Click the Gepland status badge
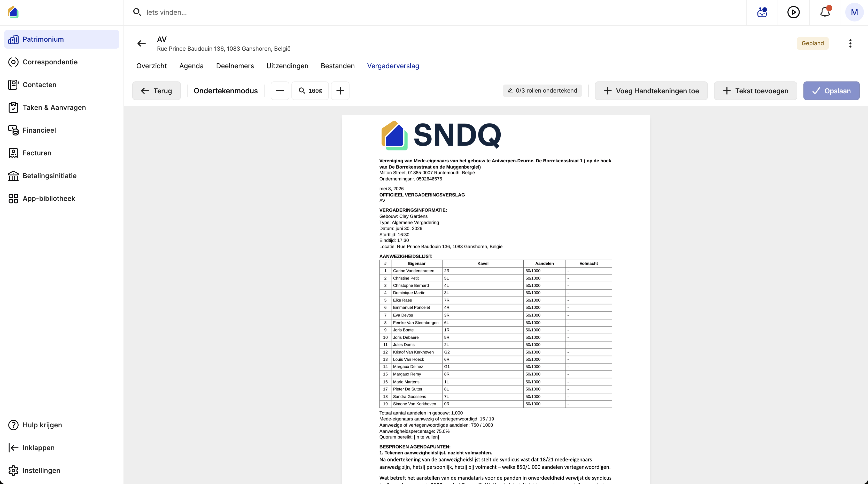 coord(812,43)
